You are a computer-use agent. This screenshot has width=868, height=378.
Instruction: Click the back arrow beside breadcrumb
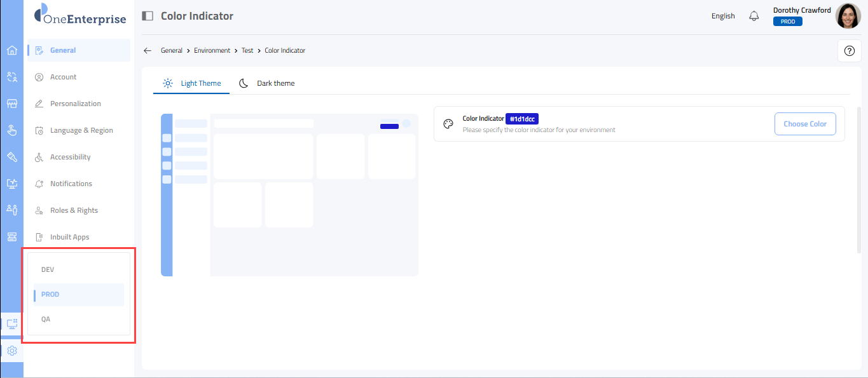pyautogui.click(x=148, y=50)
